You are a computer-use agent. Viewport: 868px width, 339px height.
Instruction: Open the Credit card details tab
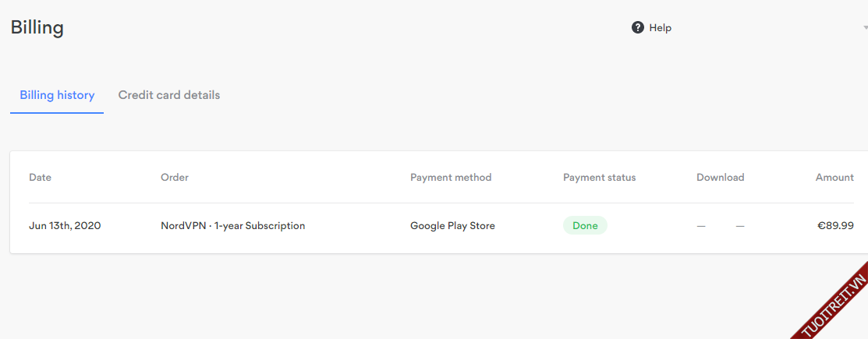pyautogui.click(x=169, y=95)
